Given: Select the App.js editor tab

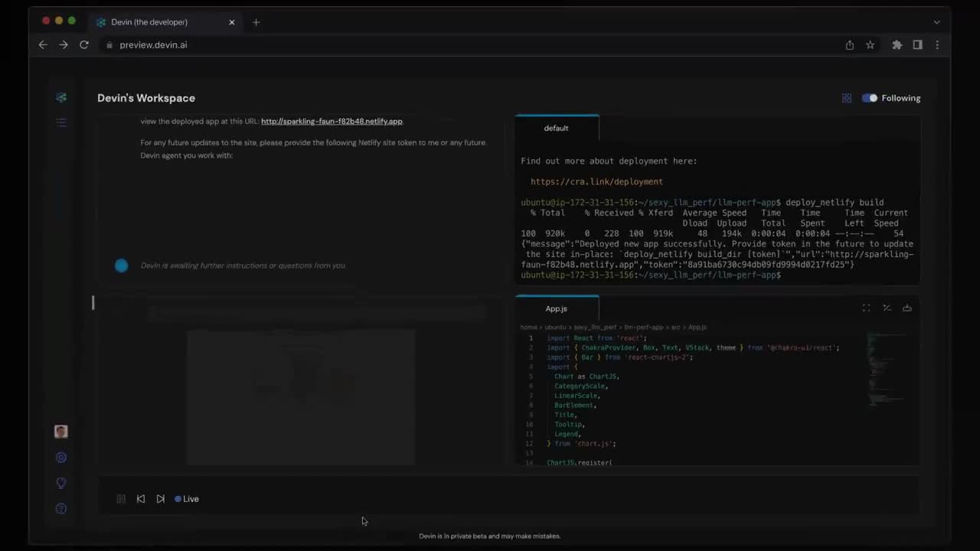Looking at the screenshot, I should (557, 308).
